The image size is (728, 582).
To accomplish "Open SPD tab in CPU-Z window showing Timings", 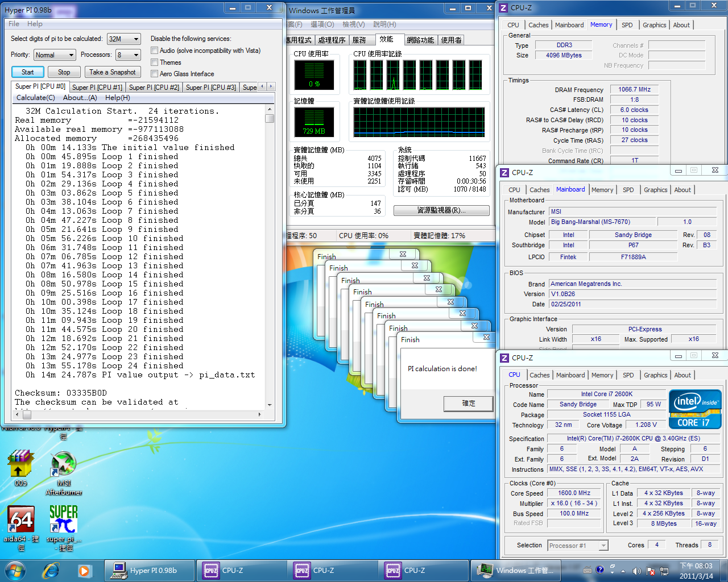I will click(627, 25).
